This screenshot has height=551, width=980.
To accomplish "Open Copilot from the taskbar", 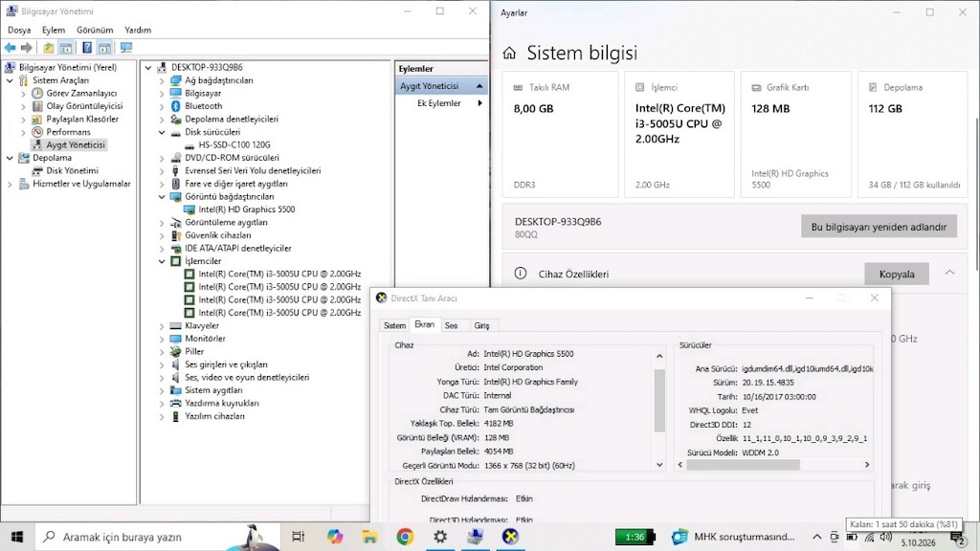I will tap(334, 537).
